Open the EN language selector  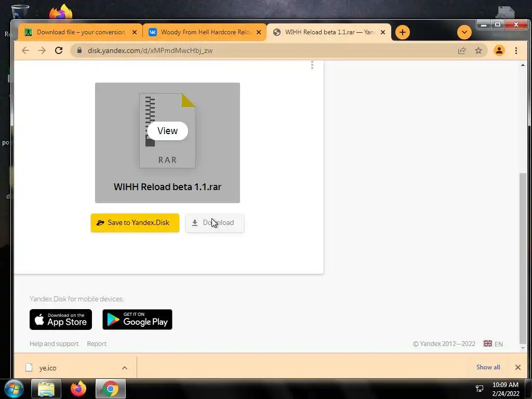tap(493, 344)
